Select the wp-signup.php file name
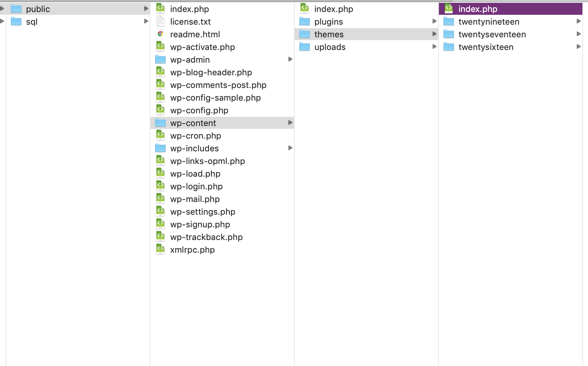 [x=200, y=225]
